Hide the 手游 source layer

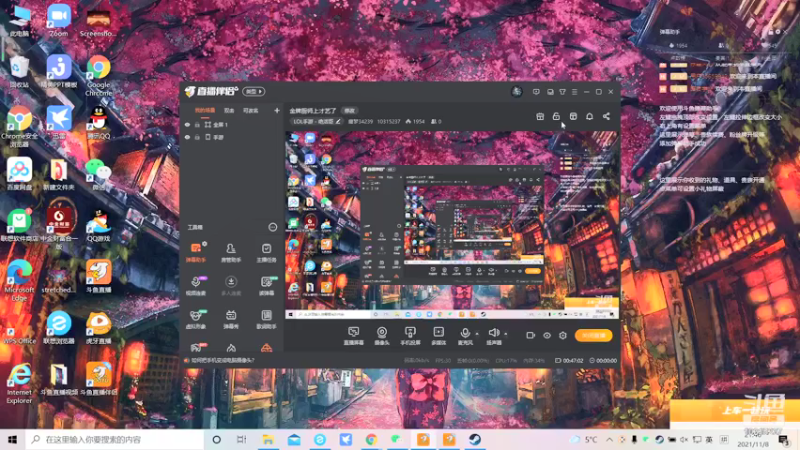click(187, 137)
